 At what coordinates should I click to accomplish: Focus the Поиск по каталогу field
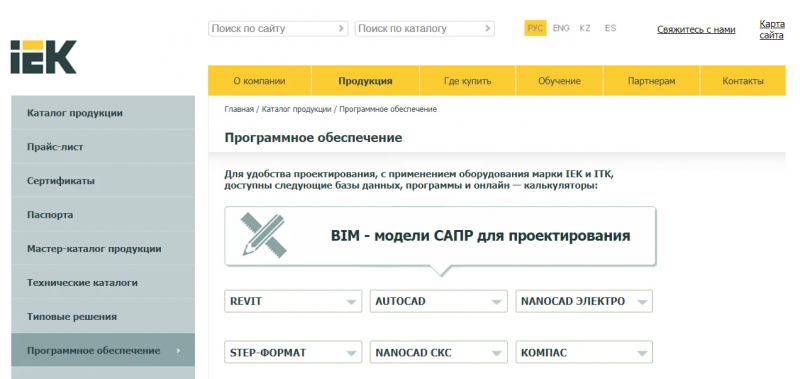(424, 29)
